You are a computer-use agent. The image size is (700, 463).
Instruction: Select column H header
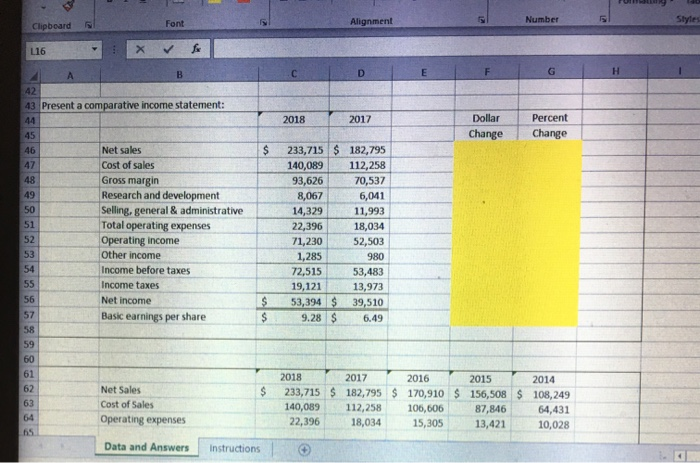click(616, 71)
